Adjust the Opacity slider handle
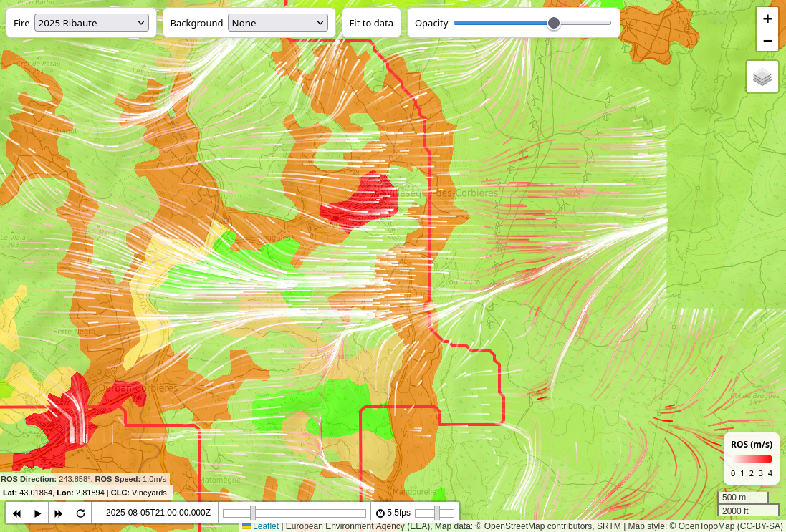786x532 pixels. [x=553, y=23]
